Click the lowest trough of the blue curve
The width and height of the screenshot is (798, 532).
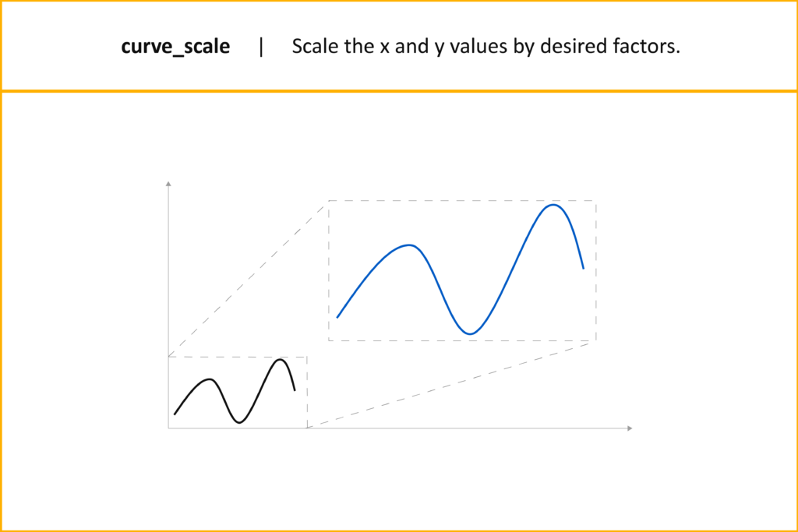coord(470,333)
